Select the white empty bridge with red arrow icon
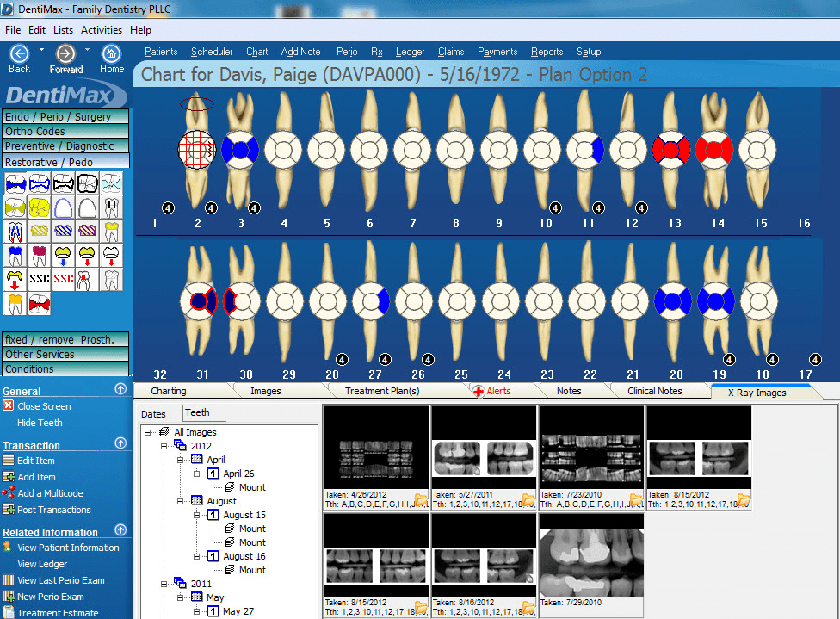840x619 pixels. [111, 256]
